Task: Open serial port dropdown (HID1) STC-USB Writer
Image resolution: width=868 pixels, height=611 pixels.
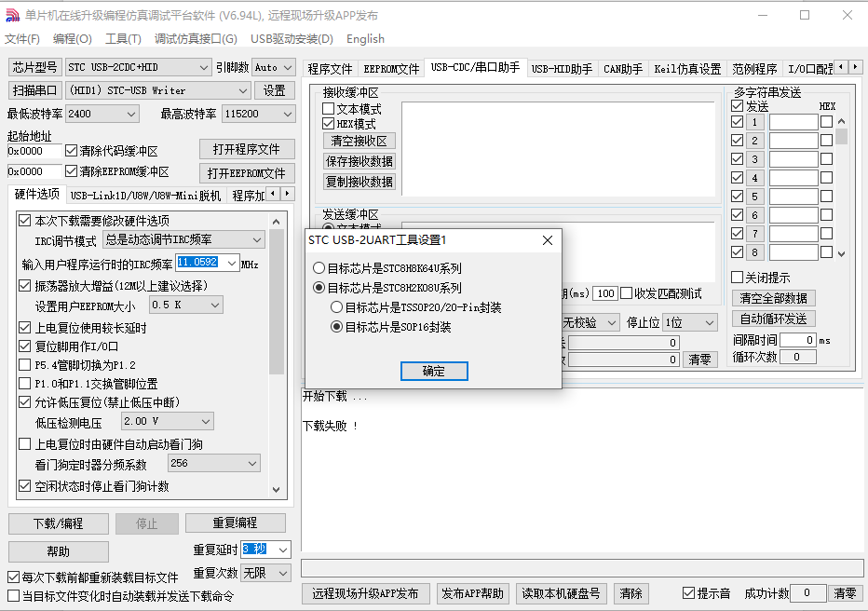Action: pos(157,90)
